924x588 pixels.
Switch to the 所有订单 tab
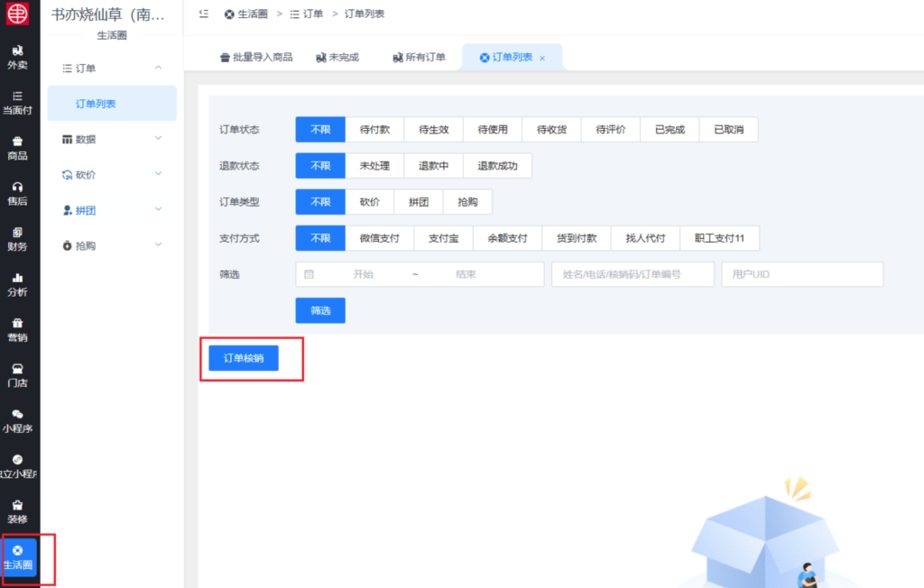pyautogui.click(x=420, y=56)
